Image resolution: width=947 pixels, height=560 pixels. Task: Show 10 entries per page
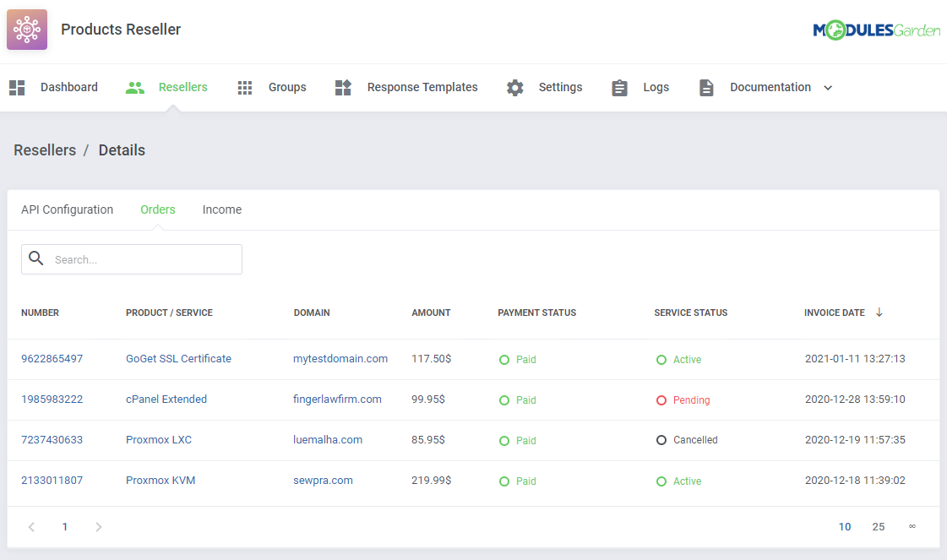[x=844, y=527]
